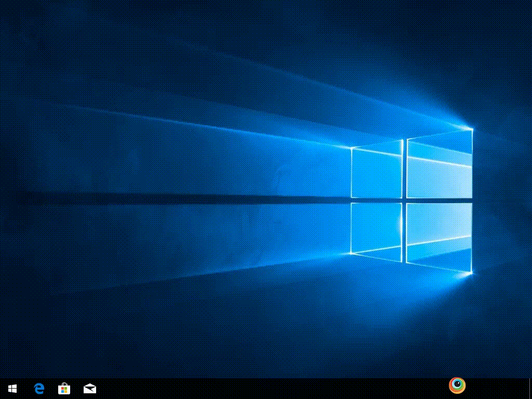
Task: Click the Show desktop strip at taskbar end
Action: click(530, 389)
